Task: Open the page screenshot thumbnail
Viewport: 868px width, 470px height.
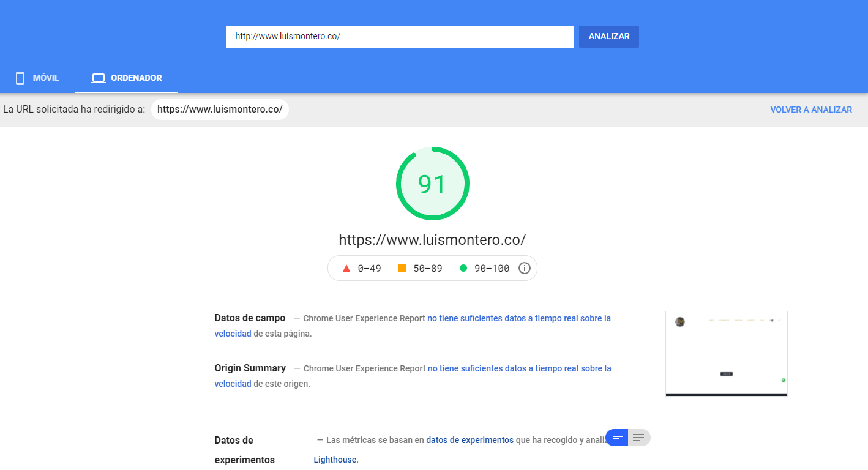Action: click(727, 354)
